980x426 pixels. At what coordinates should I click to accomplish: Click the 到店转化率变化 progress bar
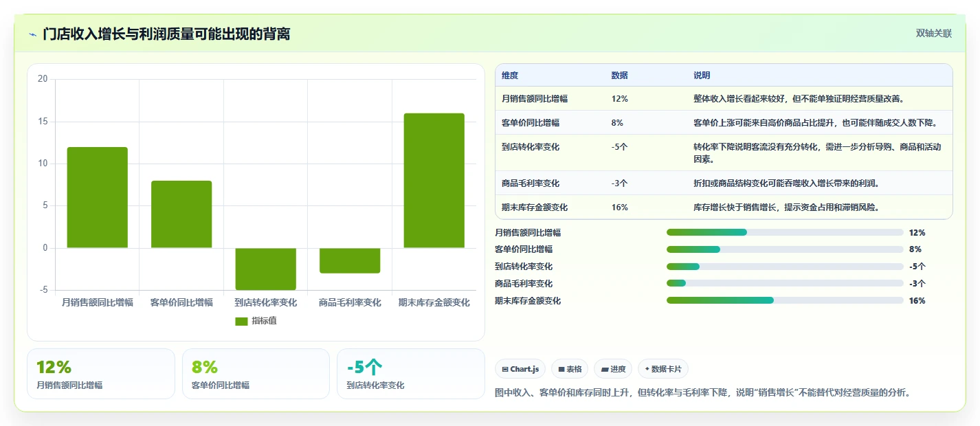click(x=785, y=267)
